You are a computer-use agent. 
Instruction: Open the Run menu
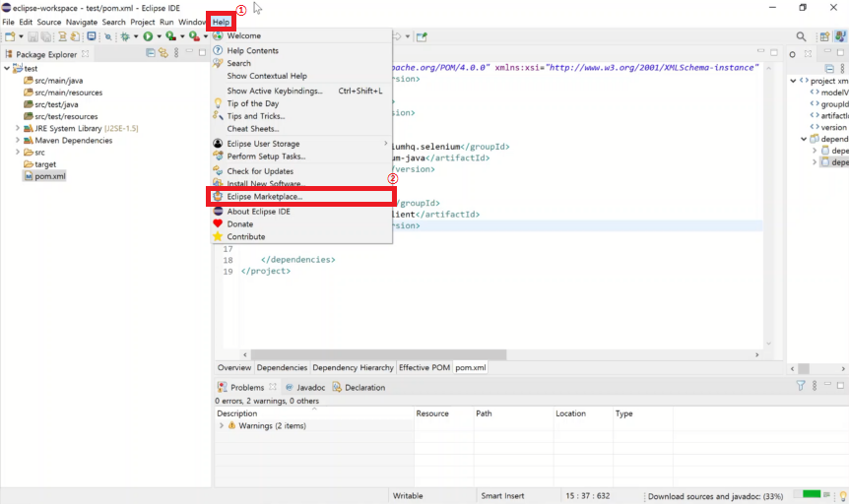(x=166, y=23)
